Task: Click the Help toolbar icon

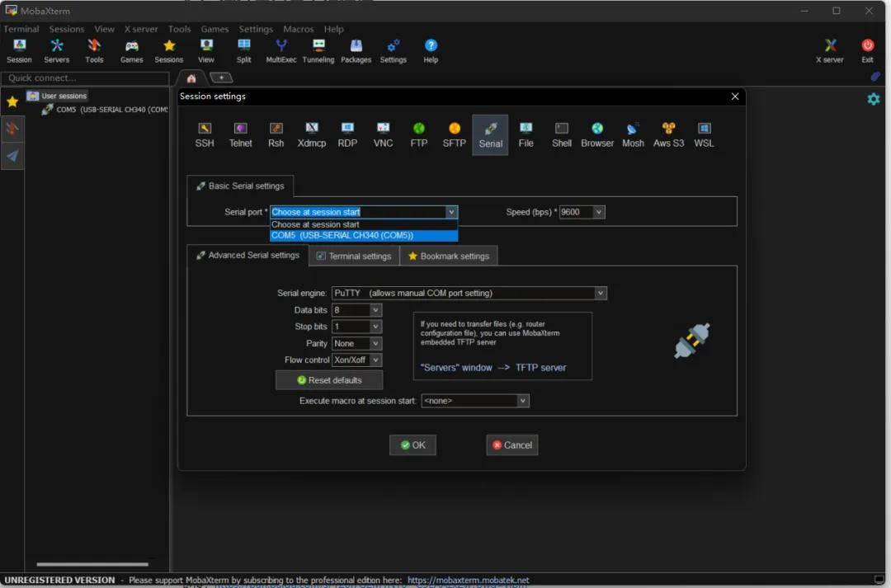Action: point(431,50)
